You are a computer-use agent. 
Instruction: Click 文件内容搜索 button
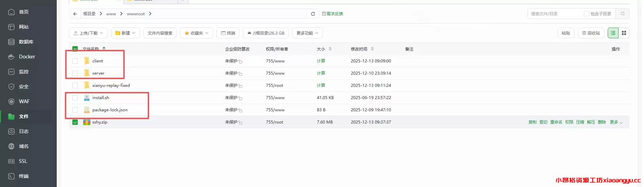pyautogui.click(x=160, y=33)
